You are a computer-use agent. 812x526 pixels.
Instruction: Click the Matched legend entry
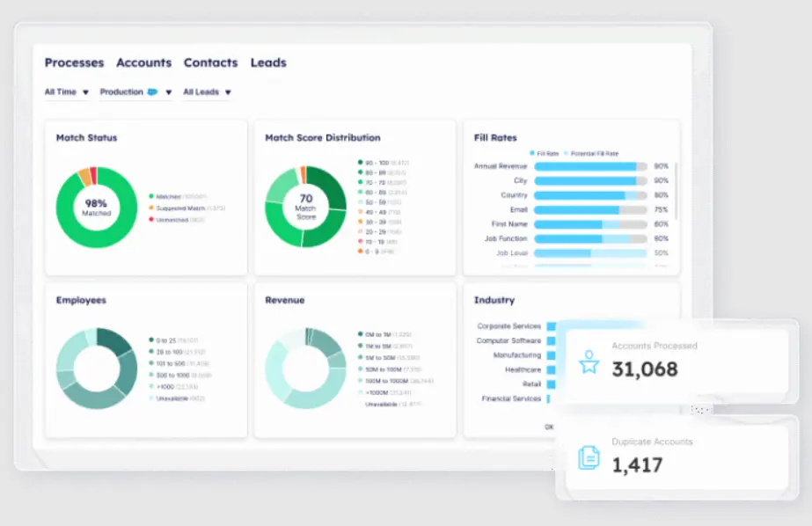[x=178, y=197]
